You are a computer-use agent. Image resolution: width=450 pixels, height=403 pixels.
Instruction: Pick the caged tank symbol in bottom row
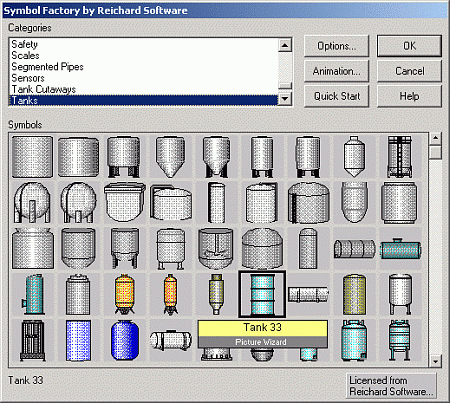tap(32, 340)
